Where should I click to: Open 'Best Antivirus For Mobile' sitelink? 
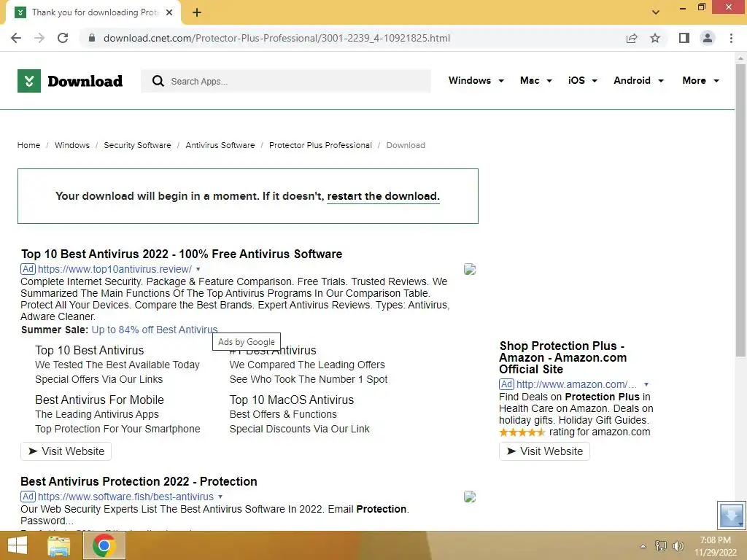pyautogui.click(x=99, y=400)
